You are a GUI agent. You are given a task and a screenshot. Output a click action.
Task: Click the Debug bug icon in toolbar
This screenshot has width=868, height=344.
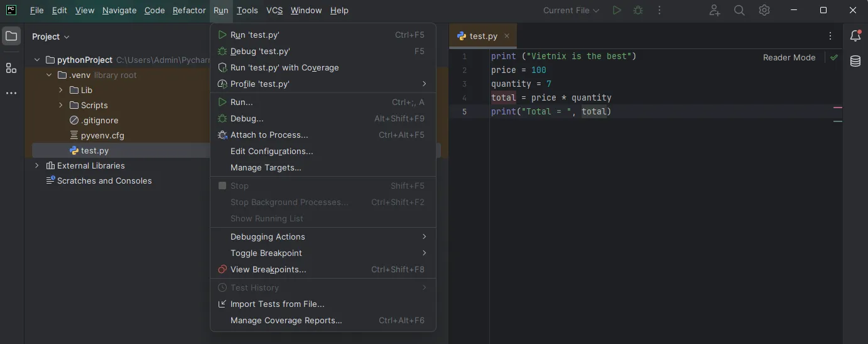tap(638, 10)
